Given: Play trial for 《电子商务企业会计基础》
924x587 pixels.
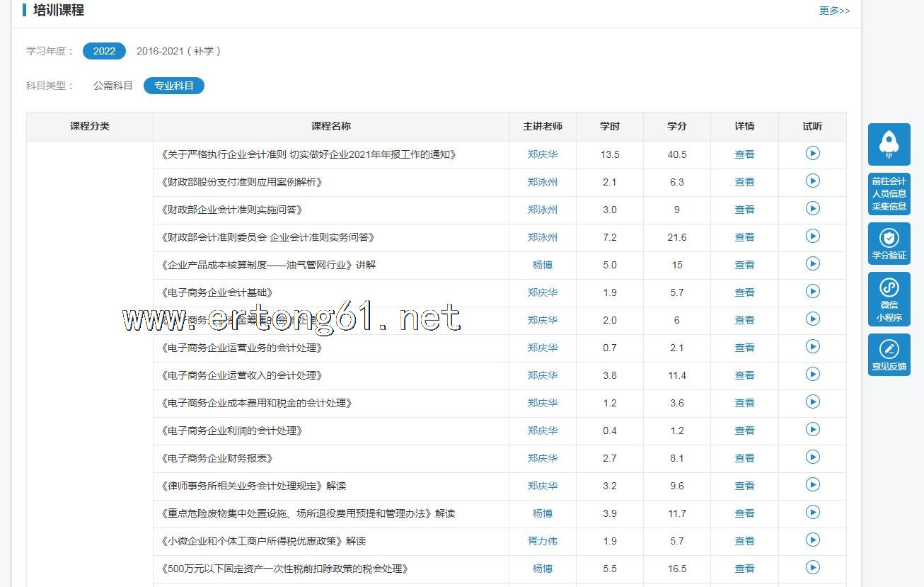Looking at the screenshot, I should [812, 292].
